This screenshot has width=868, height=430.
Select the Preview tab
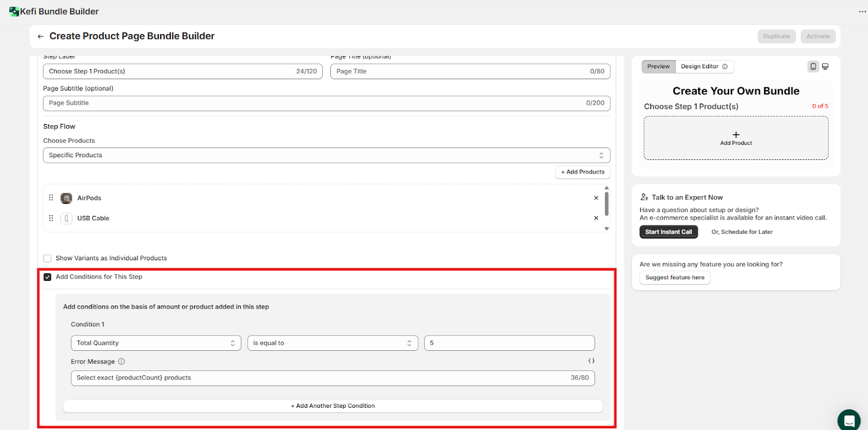click(658, 67)
